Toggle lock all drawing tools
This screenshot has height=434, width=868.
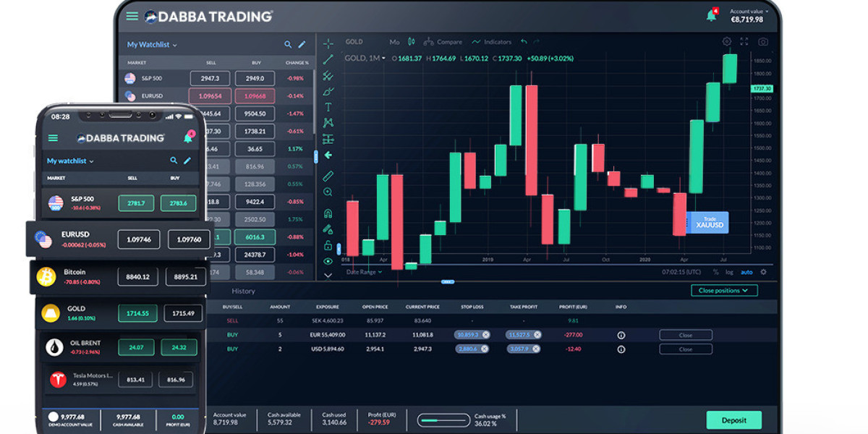pyautogui.click(x=328, y=245)
